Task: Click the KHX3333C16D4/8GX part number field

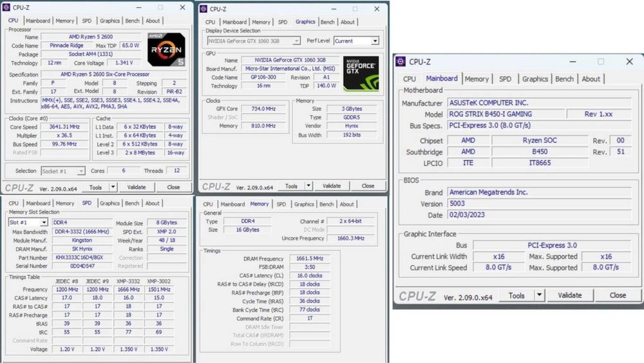Action: point(82,258)
